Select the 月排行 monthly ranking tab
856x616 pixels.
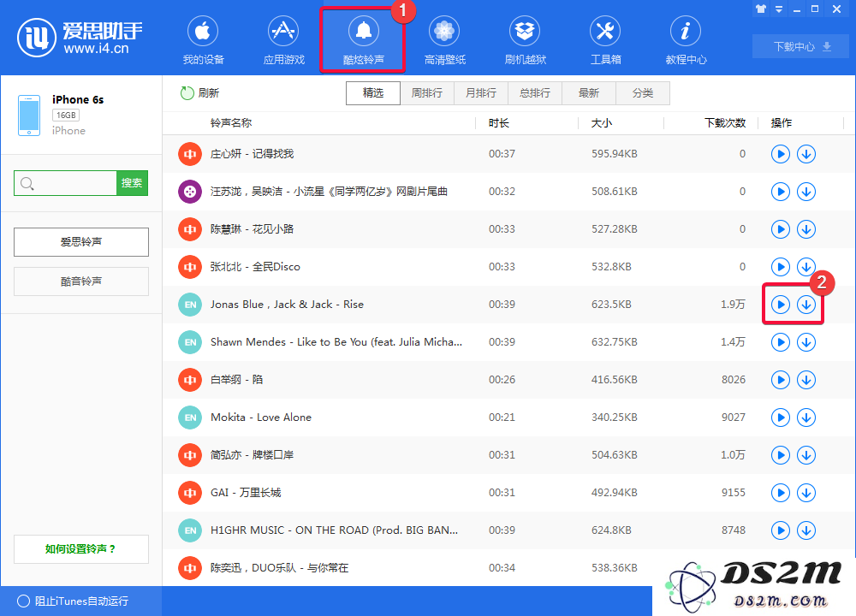coord(481,93)
